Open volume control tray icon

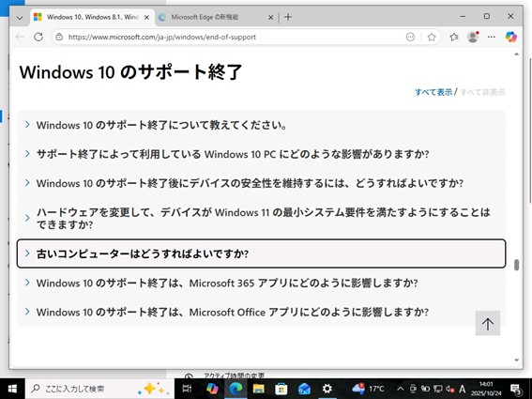pos(450,389)
